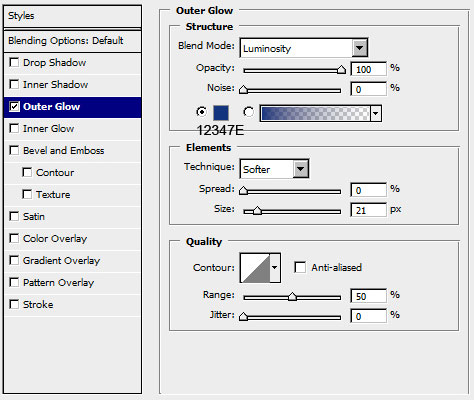
Task: Select the Inner Shadow style label
Action: point(56,84)
